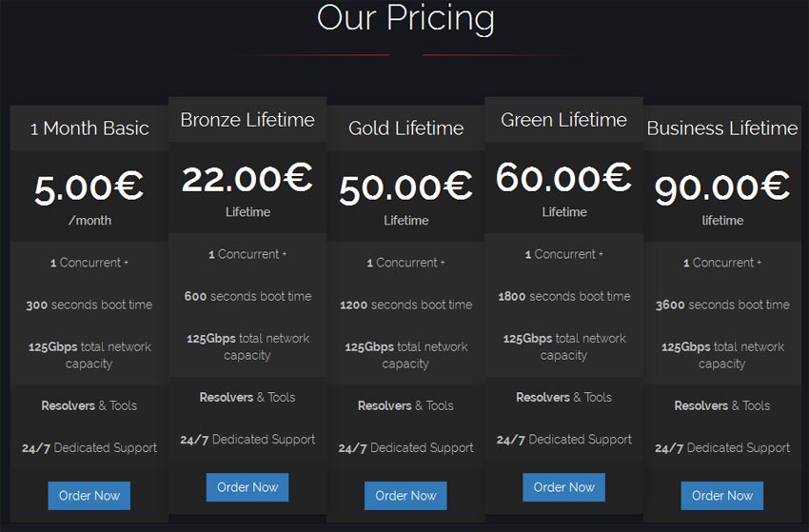The image size is (809, 532).
Task: Select the Business Lifetime plan heading
Action: [x=721, y=128]
